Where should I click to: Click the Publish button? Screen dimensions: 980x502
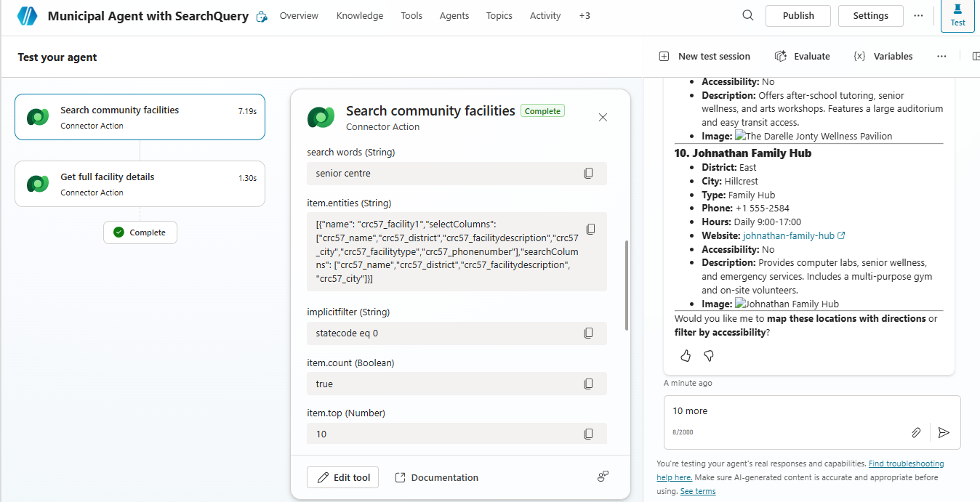(798, 16)
